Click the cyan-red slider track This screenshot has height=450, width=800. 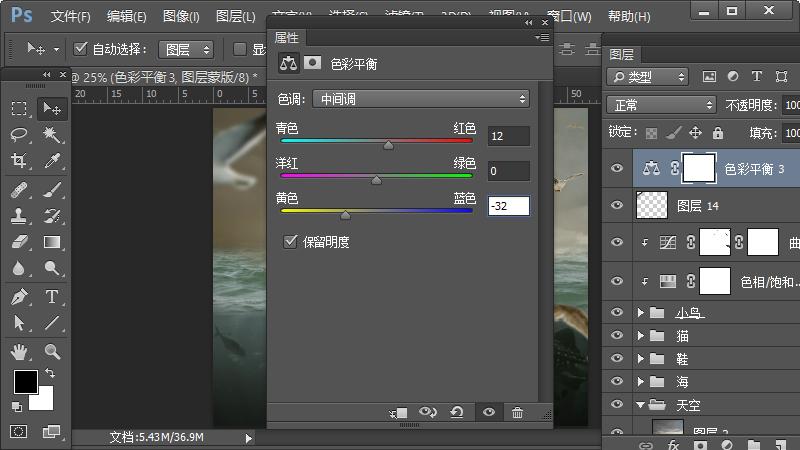[x=377, y=140]
